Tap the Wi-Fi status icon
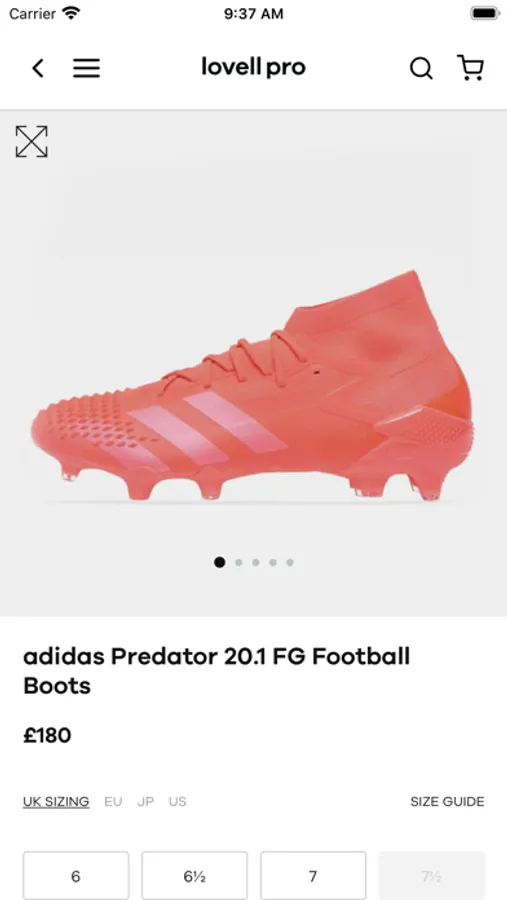This screenshot has width=507, height=900. coord(71,13)
